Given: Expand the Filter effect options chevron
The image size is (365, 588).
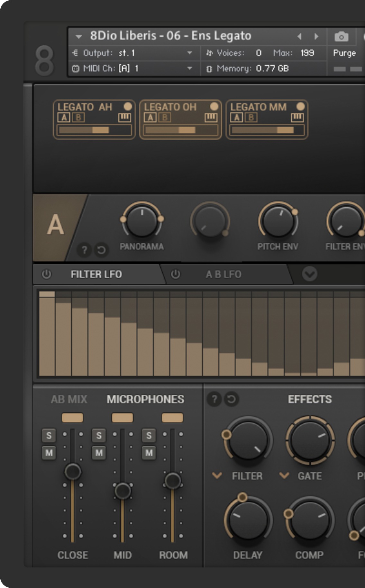Looking at the screenshot, I should coord(217,475).
